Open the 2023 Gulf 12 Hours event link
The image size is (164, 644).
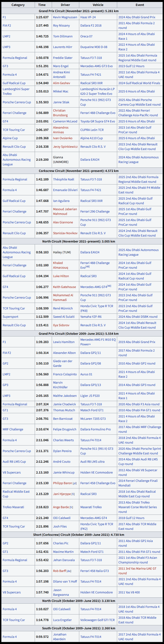click(x=131, y=66)
